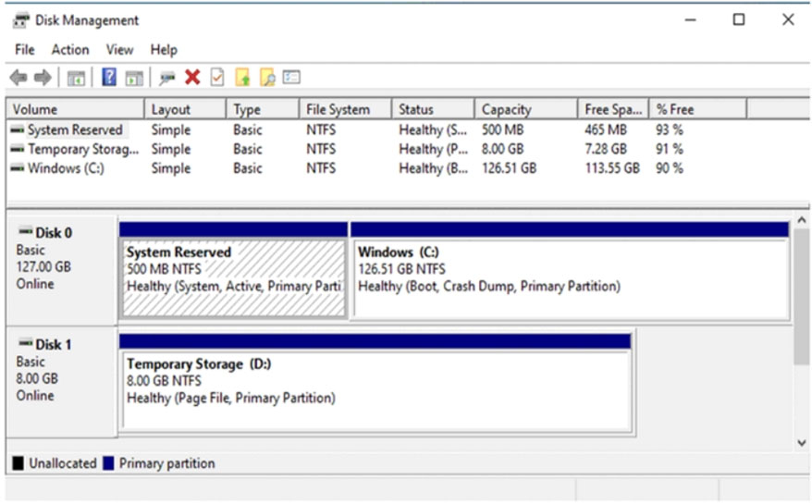The image size is (812, 504).
Task: Click the blue Primary partition legend swatch
Action: (108, 463)
